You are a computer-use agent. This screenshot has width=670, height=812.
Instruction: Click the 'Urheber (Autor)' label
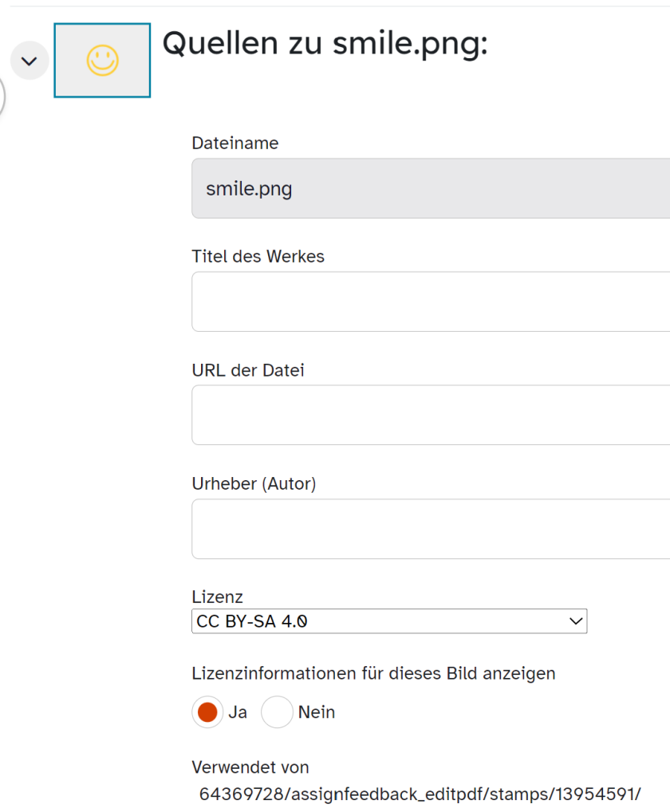[254, 483]
